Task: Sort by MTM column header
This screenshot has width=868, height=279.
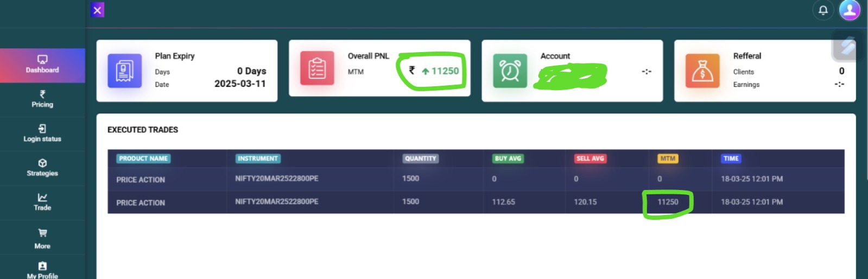Action: [x=668, y=158]
